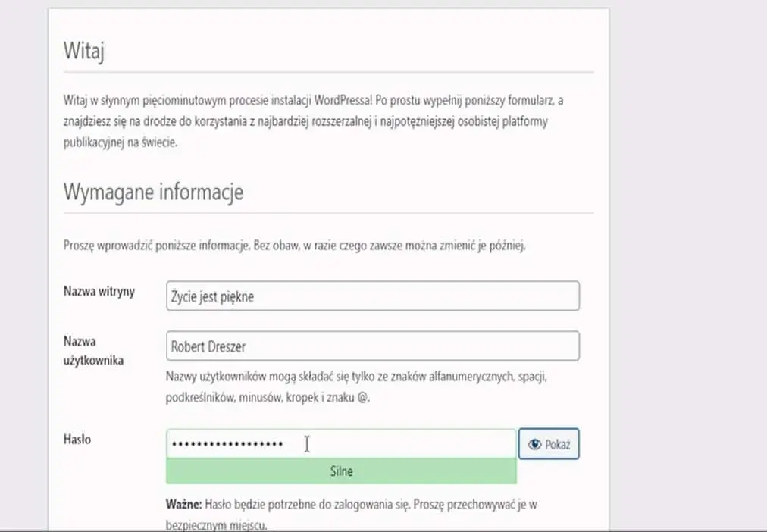Click the green Silne strength indicator
Screen dimensions: 767x532
tap(341, 471)
